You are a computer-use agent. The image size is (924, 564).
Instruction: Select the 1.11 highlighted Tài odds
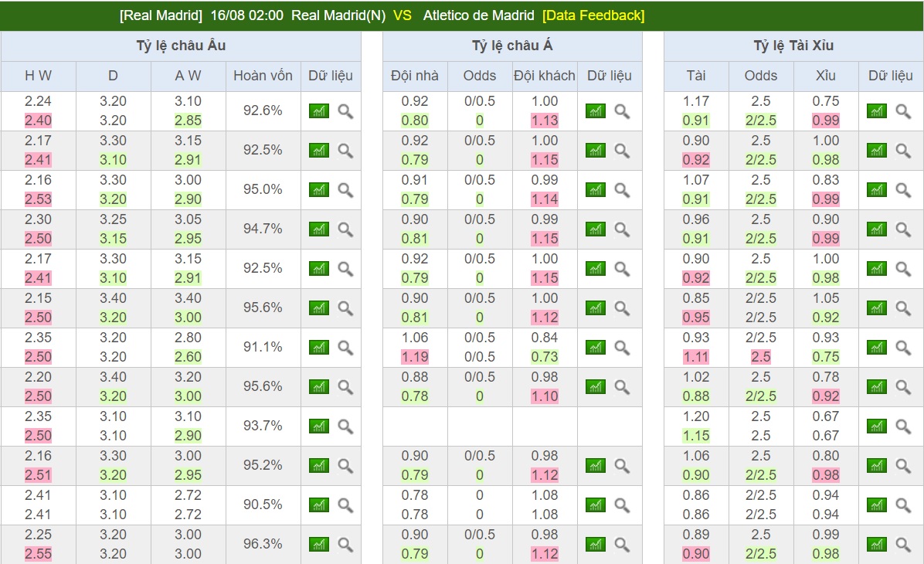pyautogui.click(x=696, y=356)
